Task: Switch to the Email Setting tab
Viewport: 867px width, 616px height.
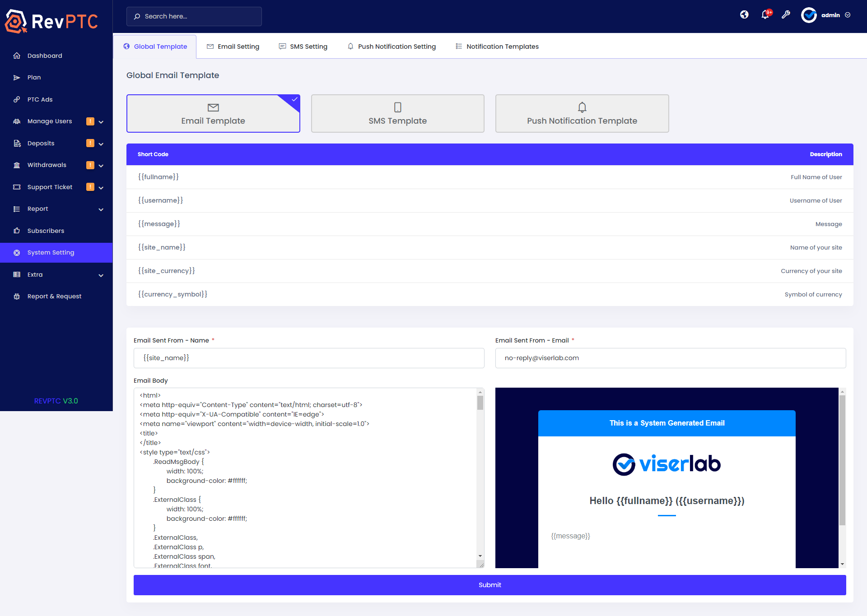Action: coord(233,46)
